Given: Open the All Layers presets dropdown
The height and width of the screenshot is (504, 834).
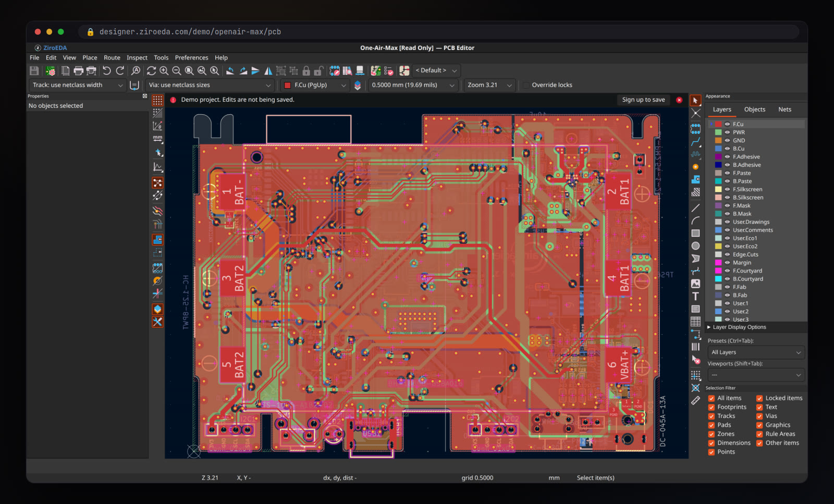Looking at the screenshot, I should [x=756, y=352].
